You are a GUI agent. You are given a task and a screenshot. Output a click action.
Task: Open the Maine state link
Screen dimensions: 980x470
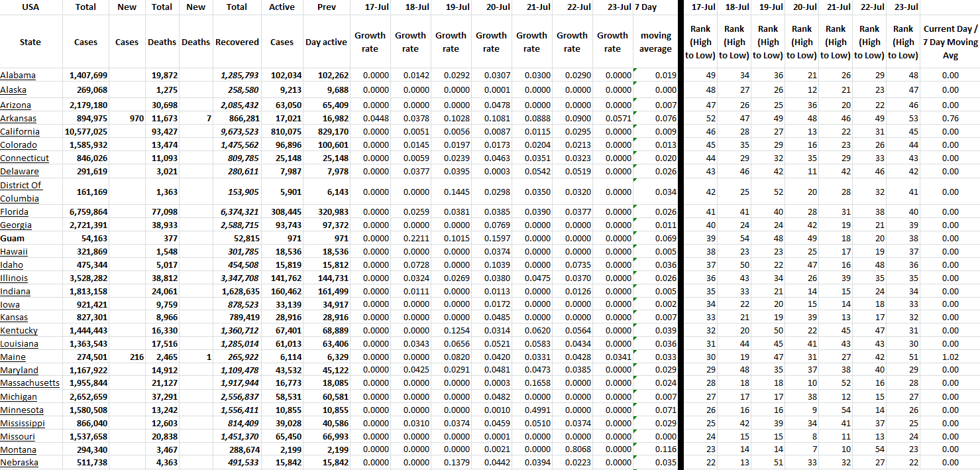[13, 357]
